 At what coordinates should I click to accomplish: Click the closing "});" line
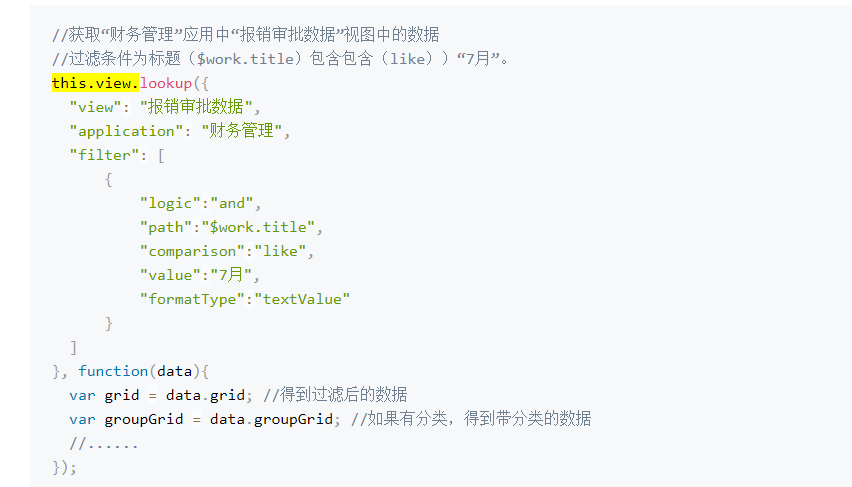[x=65, y=467]
